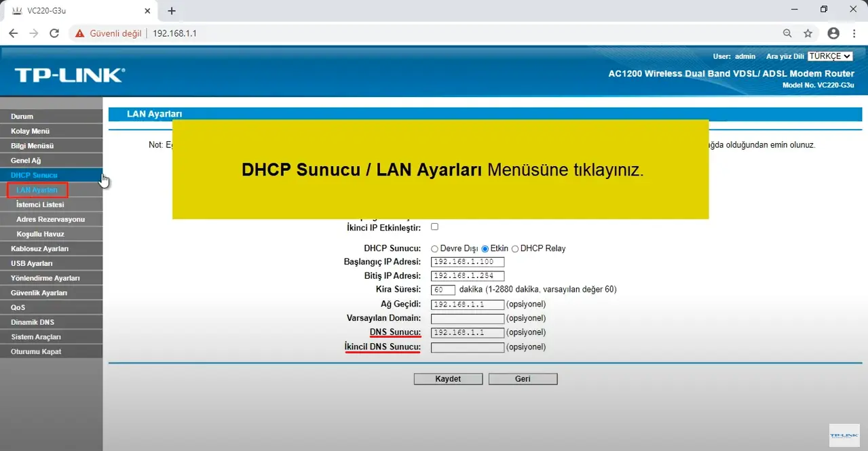
Task: Click the Kira Süresi field
Action: click(443, 290)
